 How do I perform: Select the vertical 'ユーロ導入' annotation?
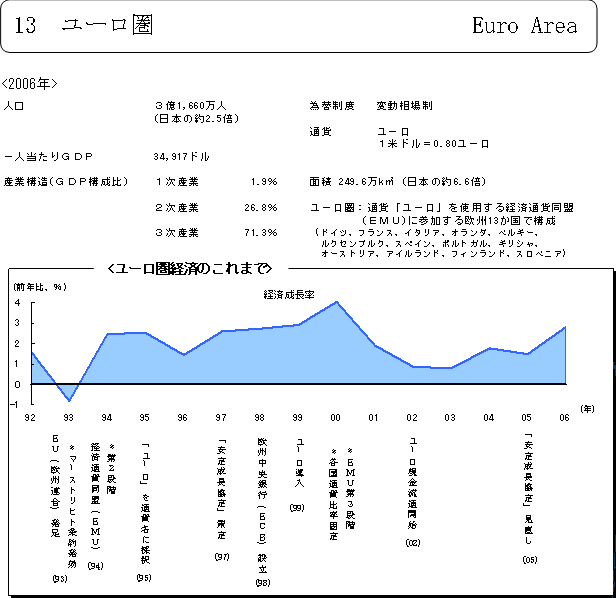pyautogui.click(x=299, y=463)
